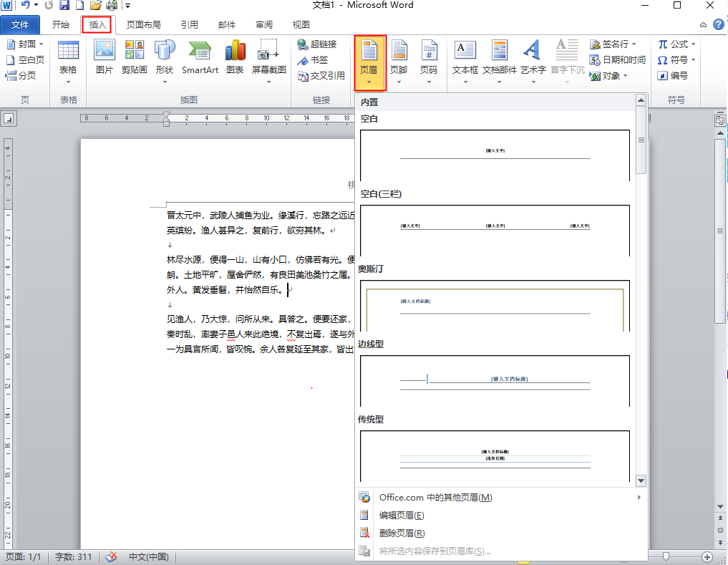The image size is (728, 565).
Task: Select the Traditional (传统型) header thumbnail
Action: (495, 456)
